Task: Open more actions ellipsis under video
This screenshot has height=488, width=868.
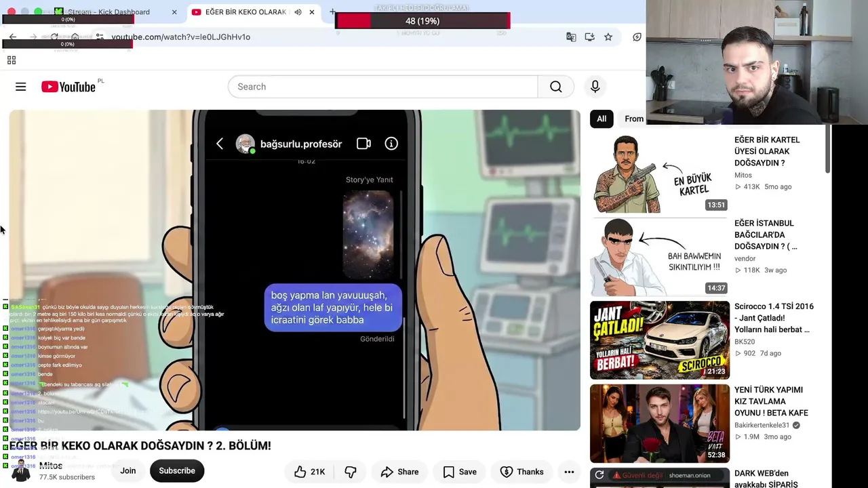Action: pyautogui.click(x=569, y=472)
